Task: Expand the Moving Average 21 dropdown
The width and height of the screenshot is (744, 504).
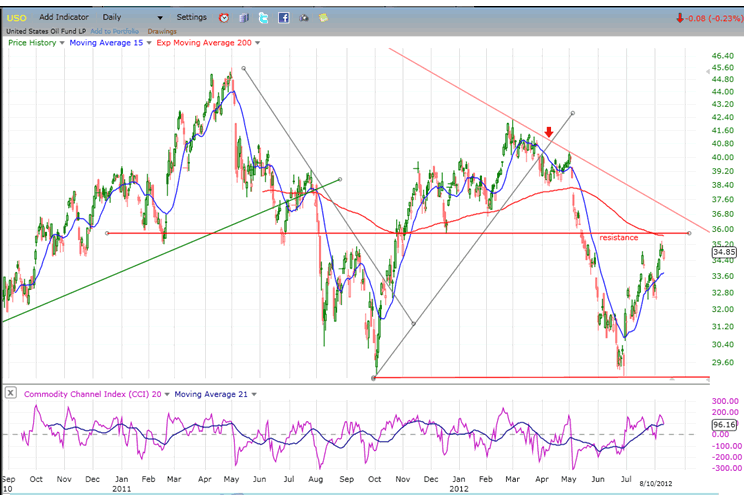Action: click(x=254, y=394)
